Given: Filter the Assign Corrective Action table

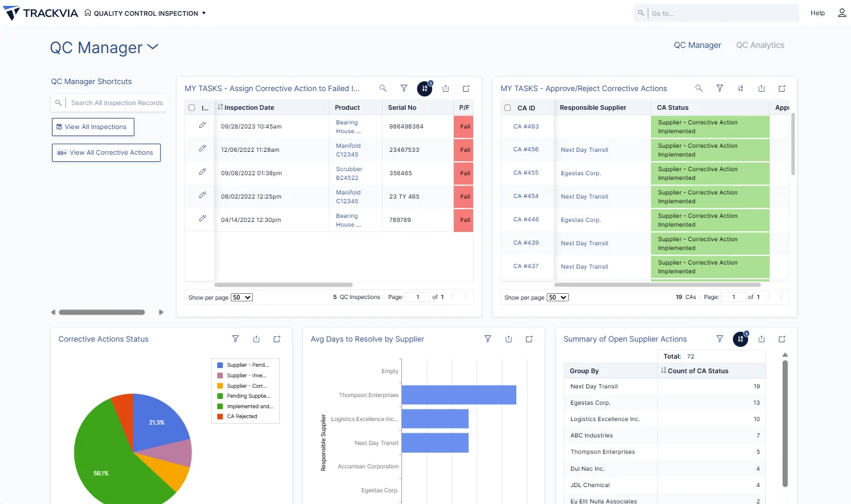Looking at the screenshot, I should (404, 88).
